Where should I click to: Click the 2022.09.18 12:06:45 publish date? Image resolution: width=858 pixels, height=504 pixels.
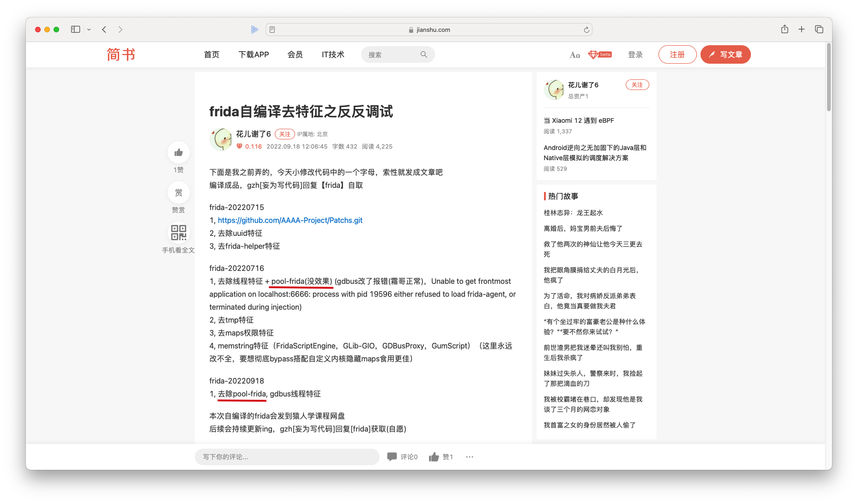(297, 146)
